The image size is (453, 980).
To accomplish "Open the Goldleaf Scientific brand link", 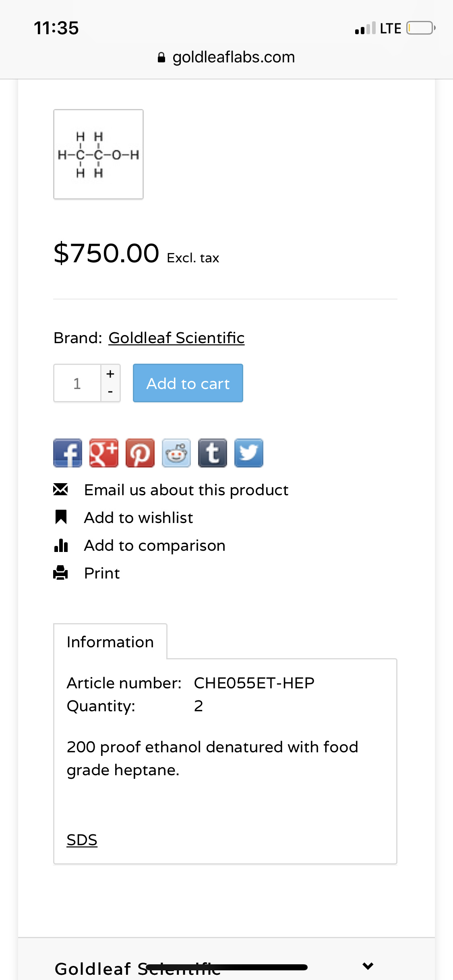I will point(176,338).
